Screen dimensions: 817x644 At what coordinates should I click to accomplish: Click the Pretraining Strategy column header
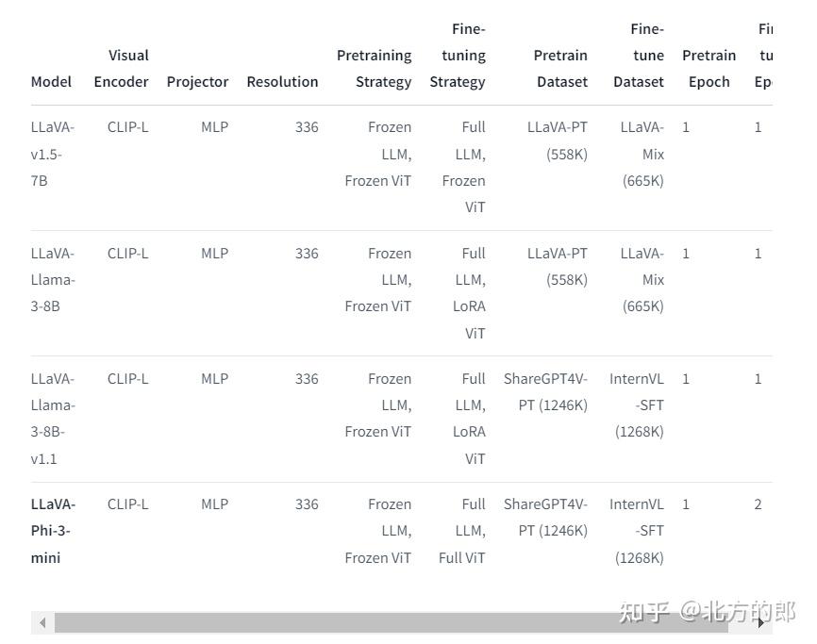[375, 69]
